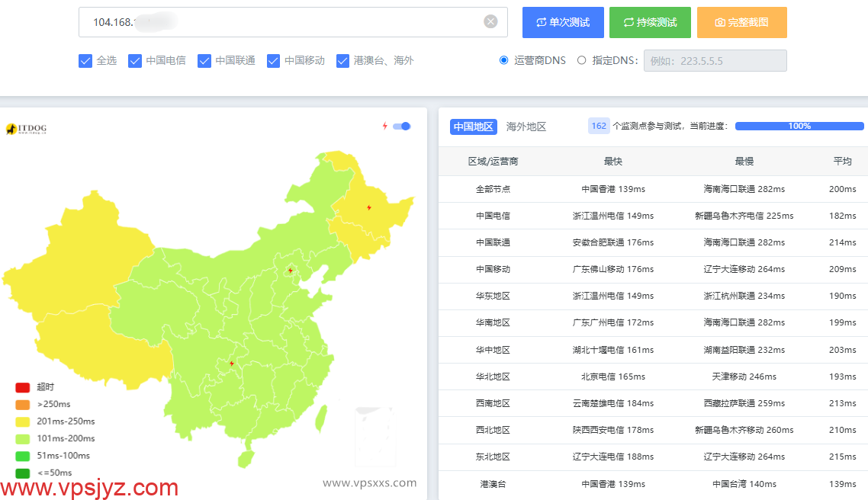This screenshot has width=868, height=500.
Task: Select the 中国地区 tab
Action: [x=473, y=127]
